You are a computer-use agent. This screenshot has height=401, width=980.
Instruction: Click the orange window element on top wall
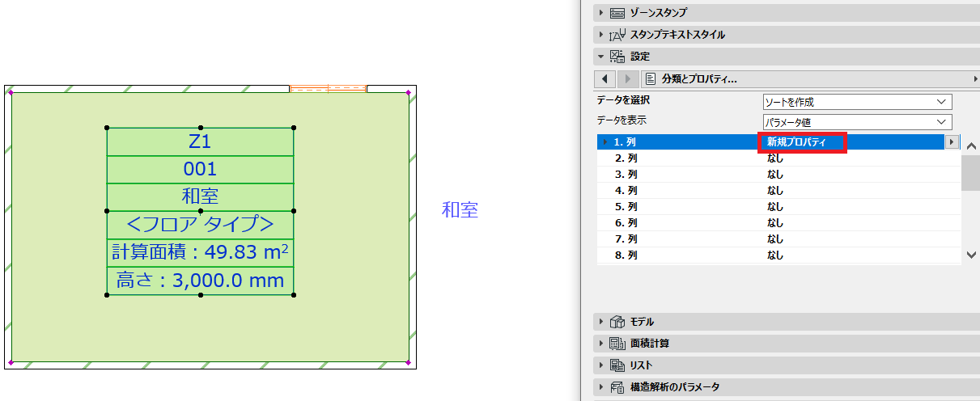(x=328, y=88)
